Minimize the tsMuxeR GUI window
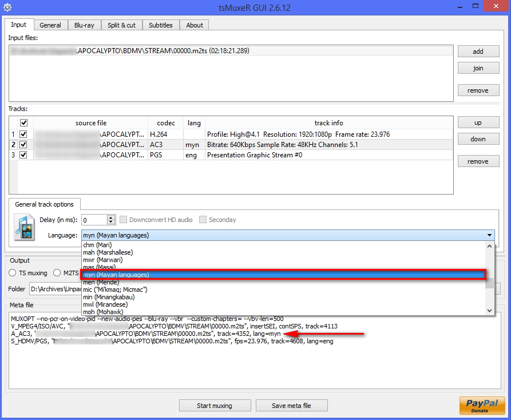The height and width of the screenshot is (420, 511). coord(460,6)
